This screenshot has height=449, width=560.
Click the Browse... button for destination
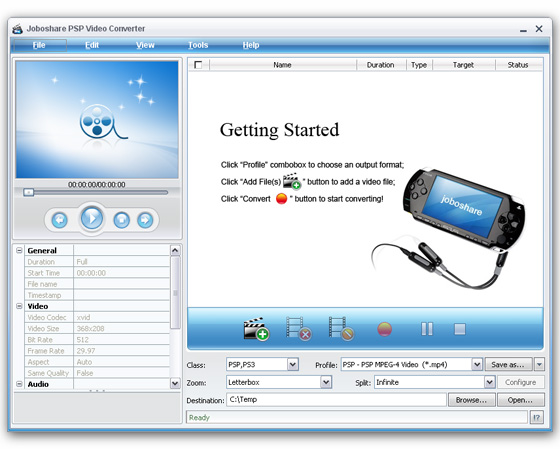pyautogui.click(x=471, y=400)
